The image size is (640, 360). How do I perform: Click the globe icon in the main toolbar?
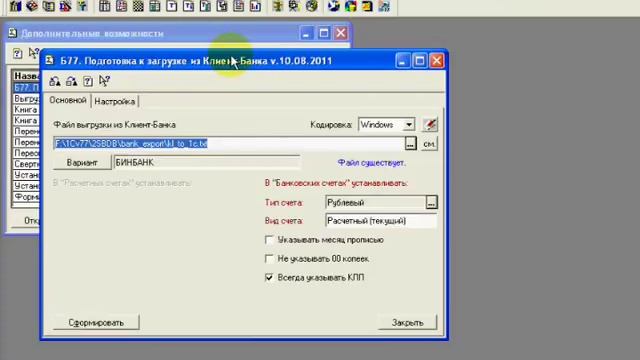[312, 6]
